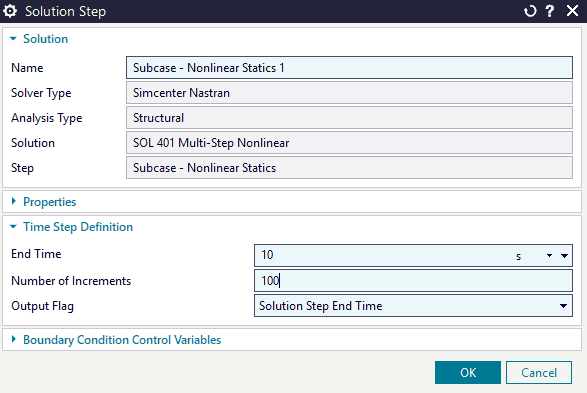Click the Step label
Viewport: 587px width, 393px height.
(22, 168)
